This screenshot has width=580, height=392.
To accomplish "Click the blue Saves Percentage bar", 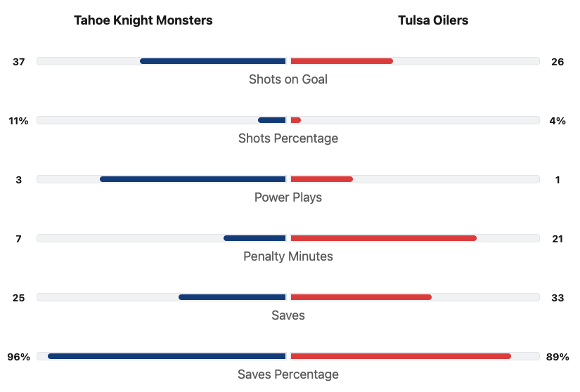I will (167, 356).
